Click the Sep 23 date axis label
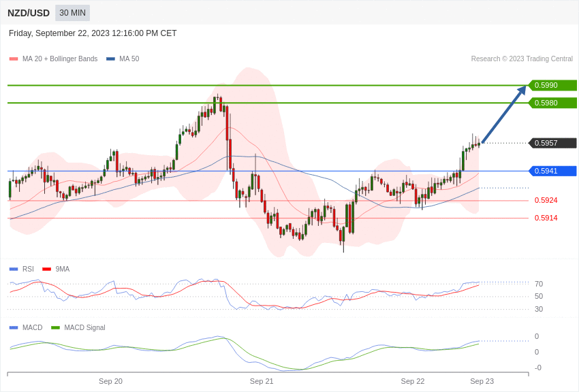This screenshot has height=392, width=579. [482, 381]
